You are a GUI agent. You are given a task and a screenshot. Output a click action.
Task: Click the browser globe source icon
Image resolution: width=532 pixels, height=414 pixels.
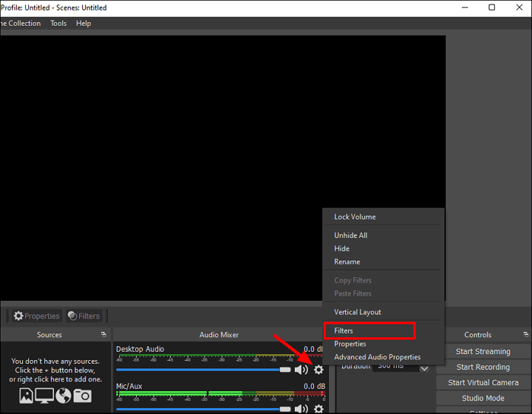coord(63,396)
